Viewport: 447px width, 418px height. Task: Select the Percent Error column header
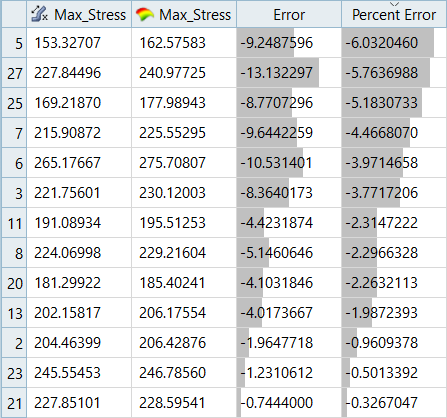pyautogui.click(x=394, y=14)
